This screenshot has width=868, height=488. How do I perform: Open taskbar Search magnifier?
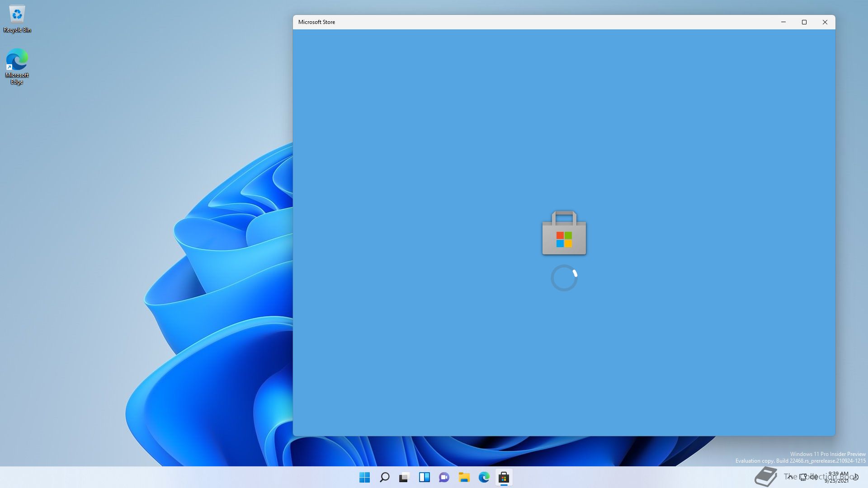pyautogui.click(x=384, y=477)
